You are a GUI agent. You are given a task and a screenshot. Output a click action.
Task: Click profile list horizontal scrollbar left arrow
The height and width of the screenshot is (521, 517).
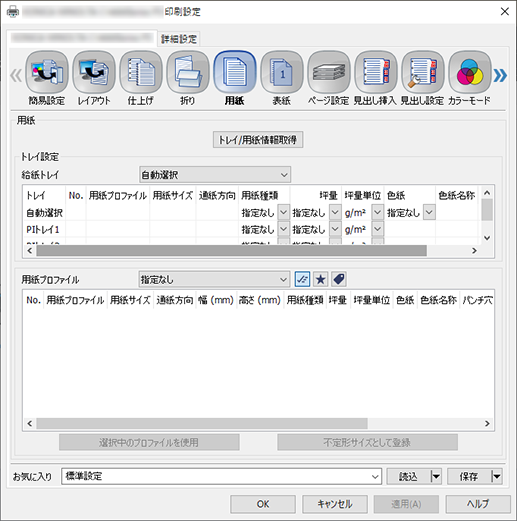(30, 423)
